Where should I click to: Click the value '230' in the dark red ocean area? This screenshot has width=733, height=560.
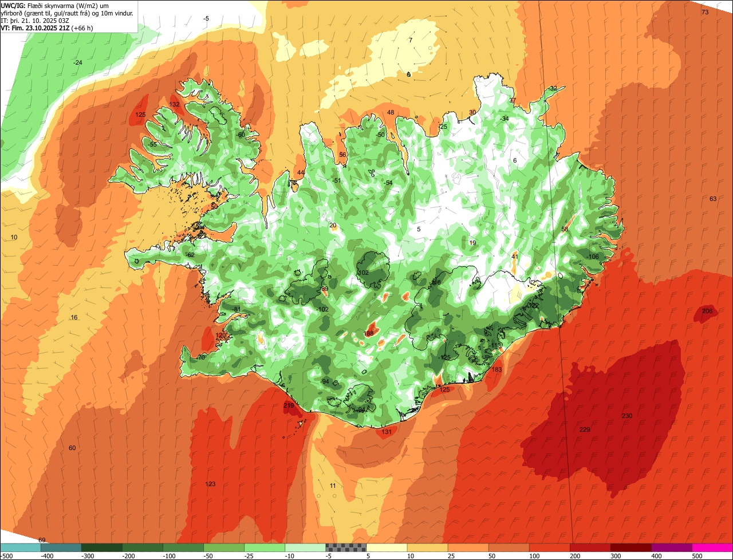click(x=627, y=416)
